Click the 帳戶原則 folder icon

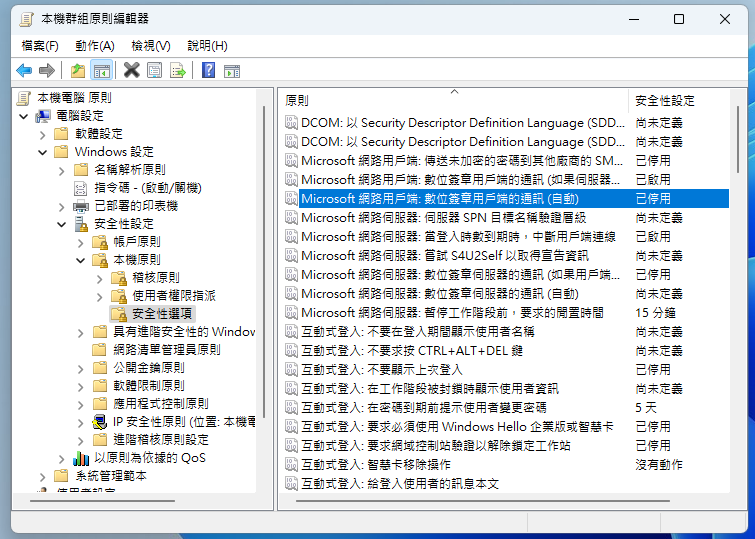[100, 242]
